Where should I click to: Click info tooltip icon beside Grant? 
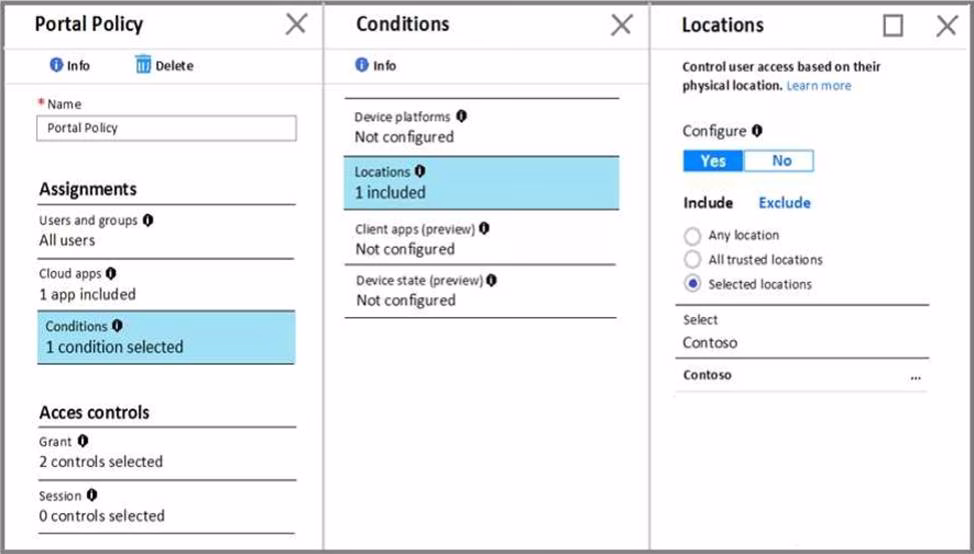83,441
